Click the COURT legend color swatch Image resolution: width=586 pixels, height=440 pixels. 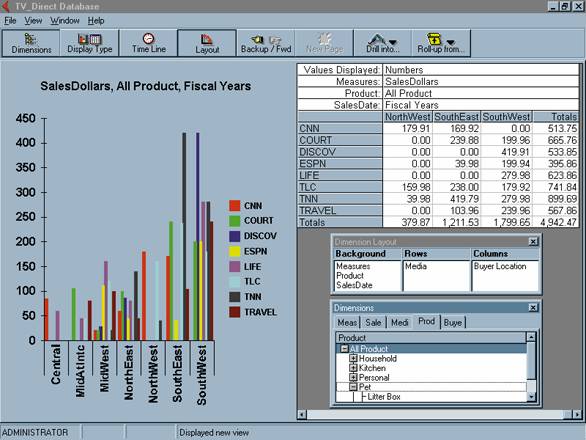tap(235, 221)
